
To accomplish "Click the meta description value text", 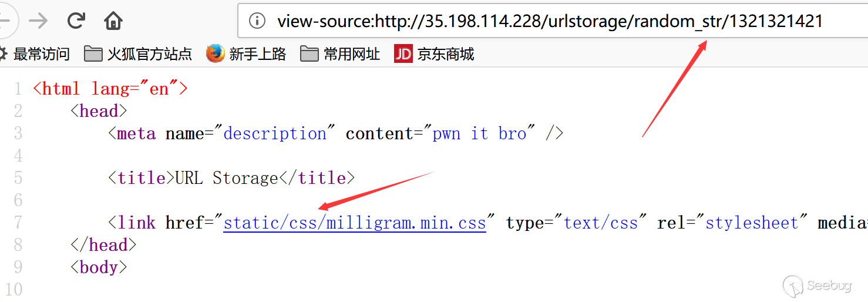I will [x=275, y=133].
